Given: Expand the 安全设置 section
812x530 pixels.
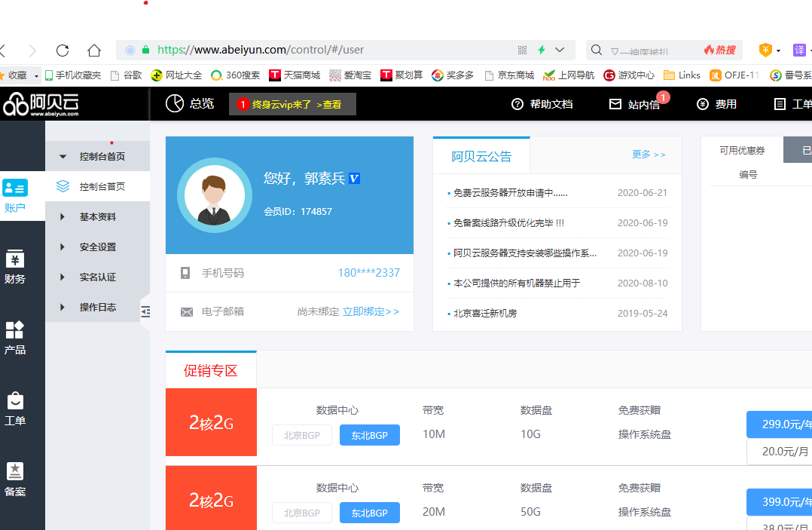Looking at the screenshot, I should coord(97,247).
